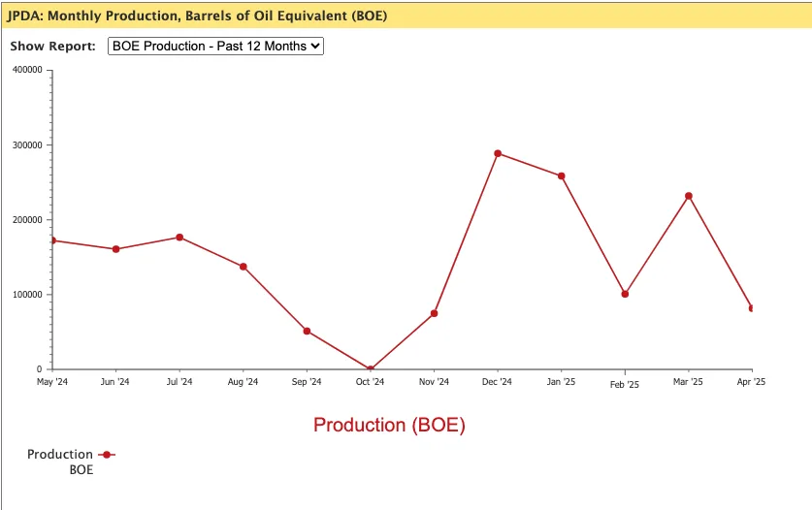Click the 300000 y-axis label
812x510 pixels.
[26, 145]
